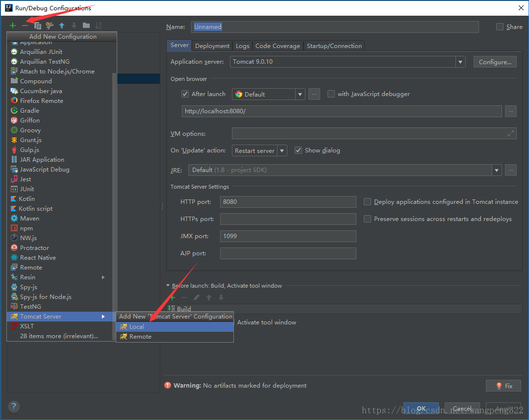Click the Name input field

tap(335, 27)
